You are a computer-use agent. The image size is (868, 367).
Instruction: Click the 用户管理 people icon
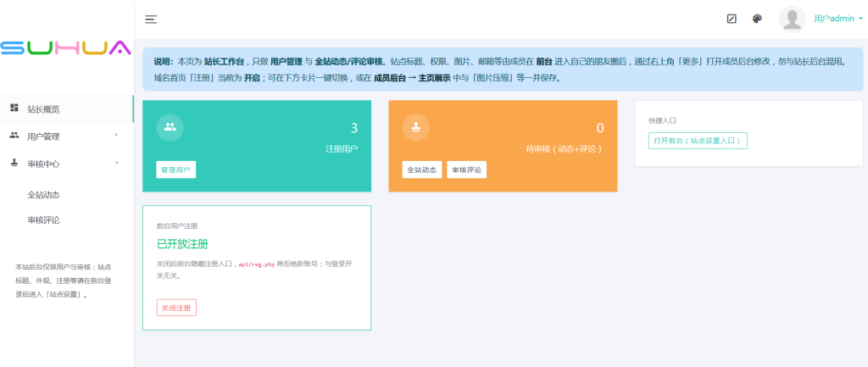point(14,136)
